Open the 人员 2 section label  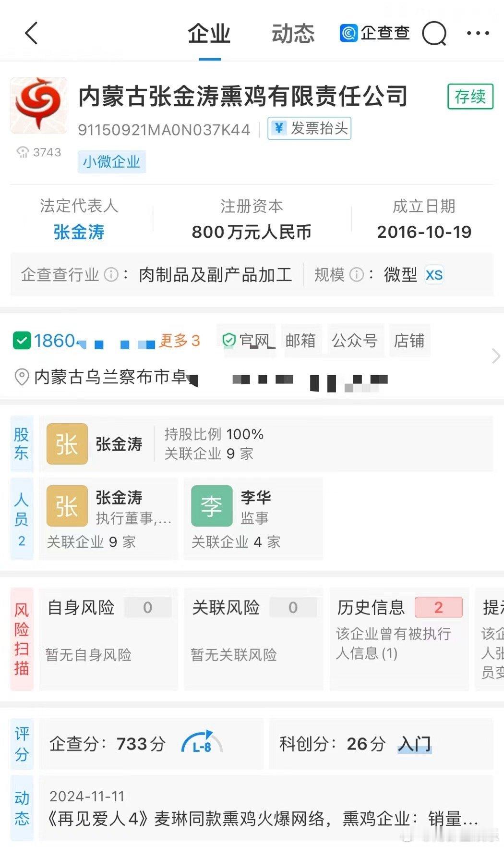pyautogui.click(x=22, y=518)
